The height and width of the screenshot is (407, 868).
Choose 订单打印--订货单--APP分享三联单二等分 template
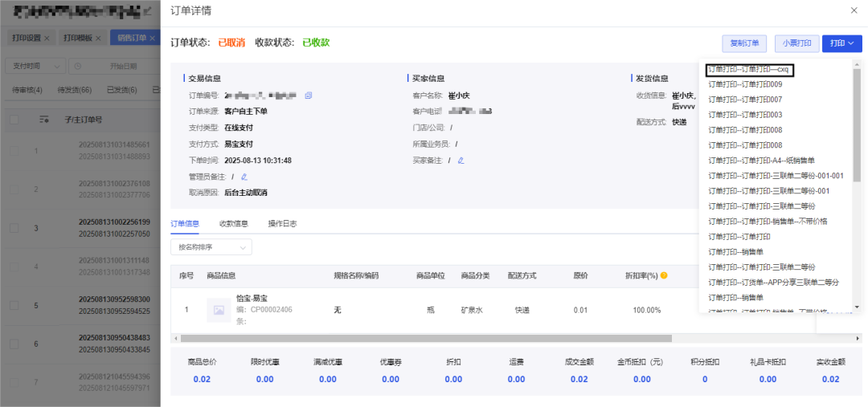point(774,282)
